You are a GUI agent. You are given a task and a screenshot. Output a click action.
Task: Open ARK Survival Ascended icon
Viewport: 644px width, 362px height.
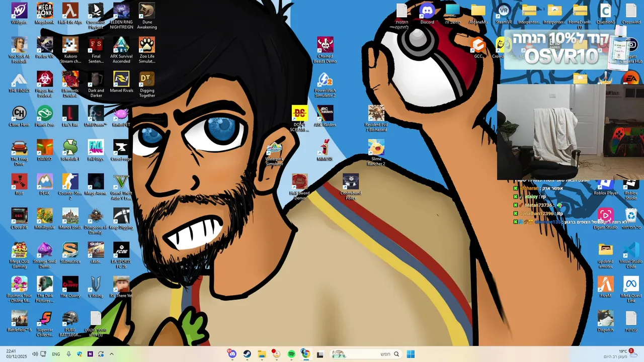click(x=121, y=50)
